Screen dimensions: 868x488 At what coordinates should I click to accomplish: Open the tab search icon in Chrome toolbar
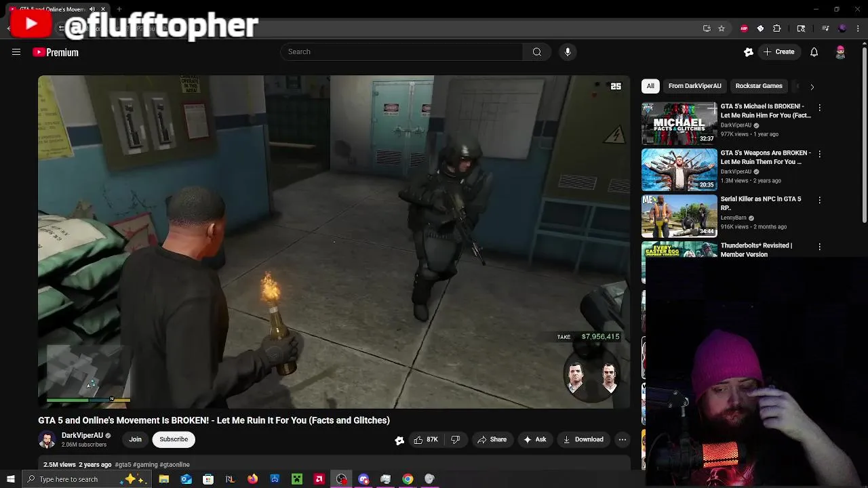(x=801, y=28)
